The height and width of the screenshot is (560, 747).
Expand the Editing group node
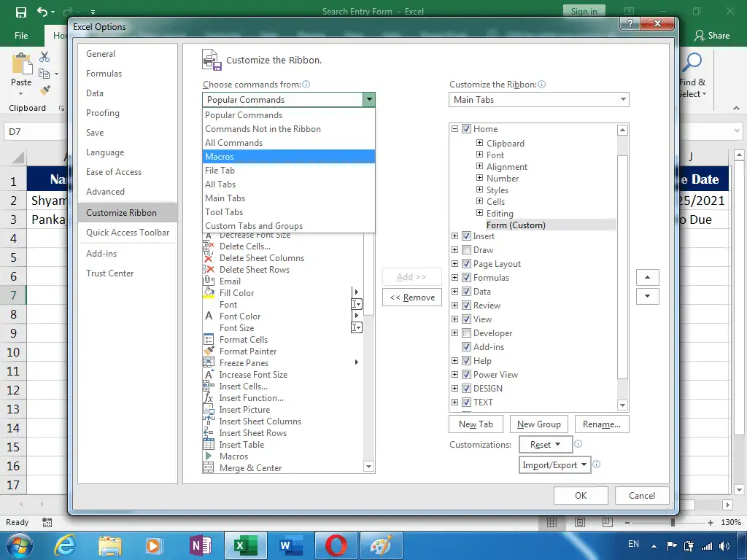click(x=479, y=212)
